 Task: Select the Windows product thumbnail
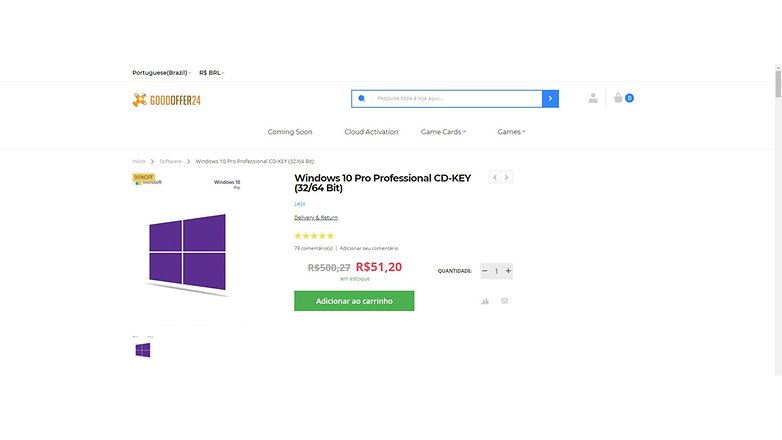[143, 350]
